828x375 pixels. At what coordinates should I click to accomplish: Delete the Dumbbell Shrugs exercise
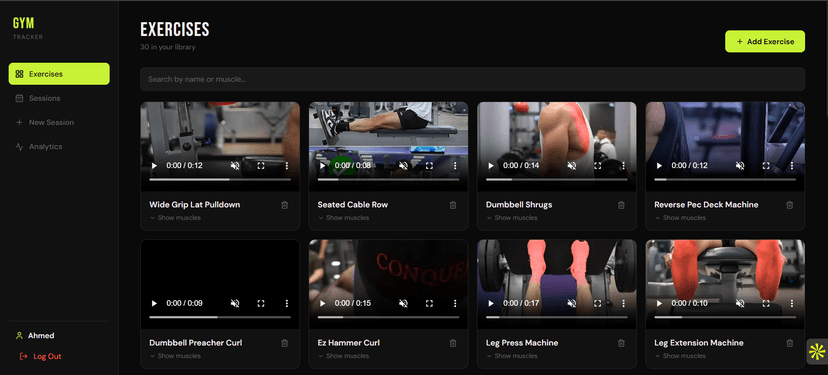[621, 205]
